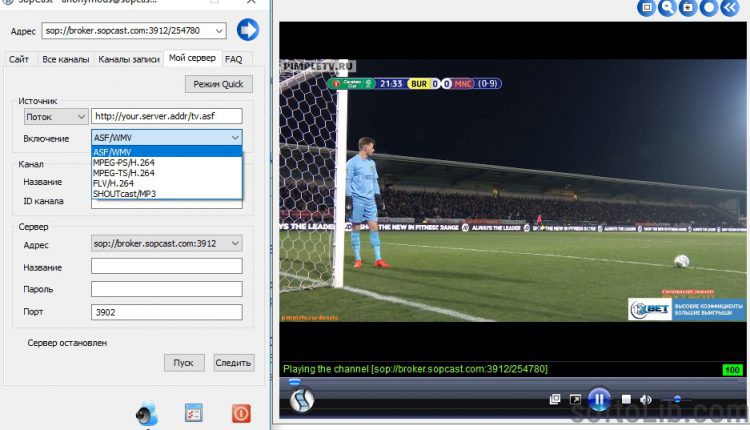Click the duplicate-window icon in the player bar
750x430 pixels.
pos(555,399)
